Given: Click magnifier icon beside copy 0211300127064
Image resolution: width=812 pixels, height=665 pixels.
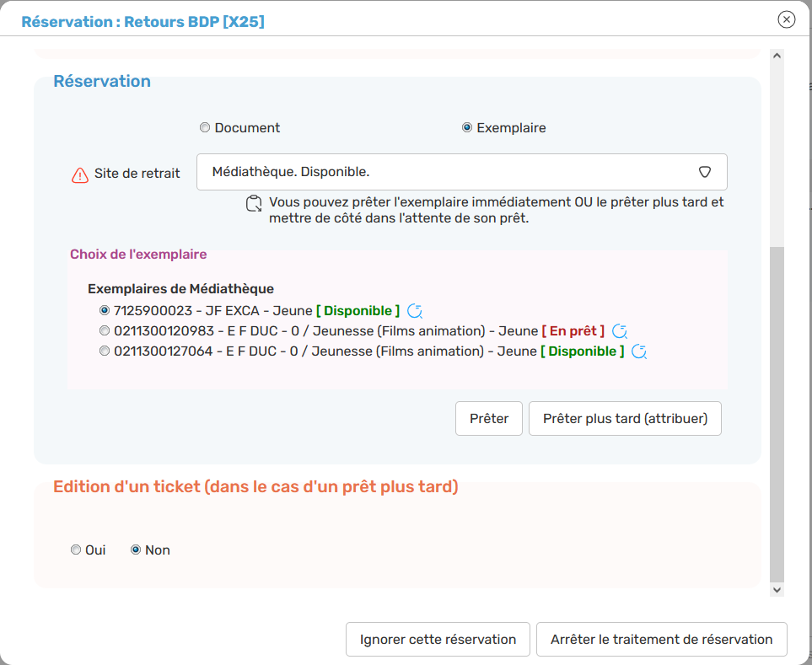Looking at the screenshot, I should 639,351.
